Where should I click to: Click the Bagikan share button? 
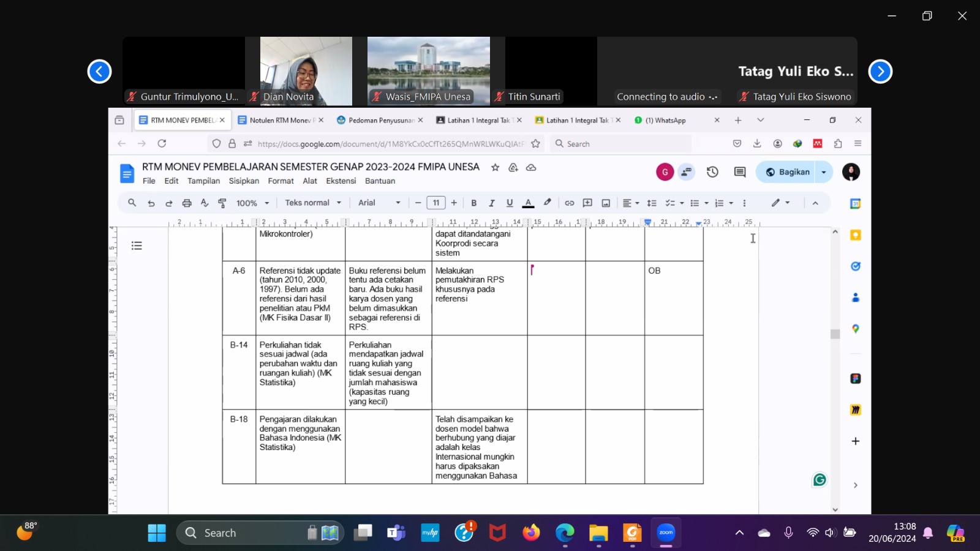(x=788, y=172)
